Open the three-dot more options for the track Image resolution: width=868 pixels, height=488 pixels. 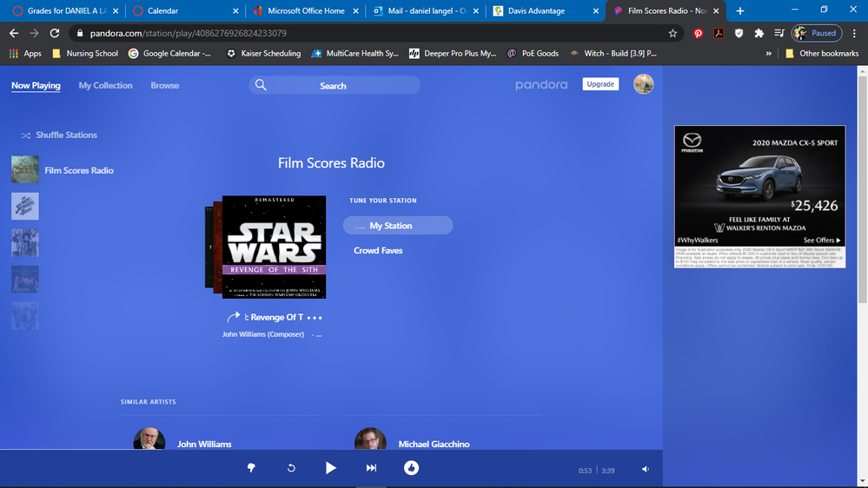point(315,318)
